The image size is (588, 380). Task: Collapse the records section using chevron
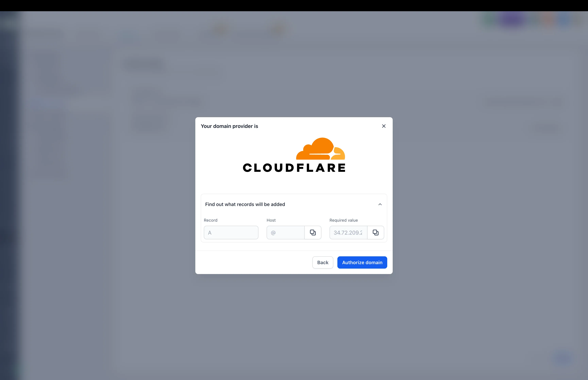(x=380, y=204)
